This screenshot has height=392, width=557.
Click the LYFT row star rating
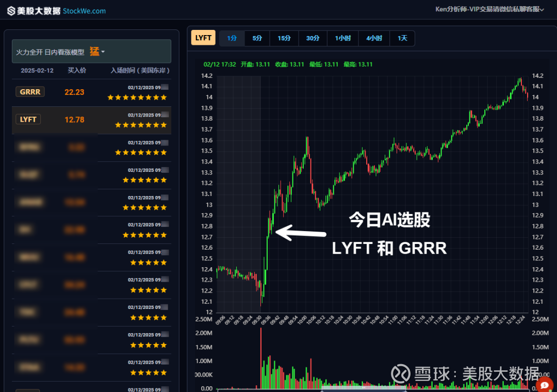click(141, 125)
